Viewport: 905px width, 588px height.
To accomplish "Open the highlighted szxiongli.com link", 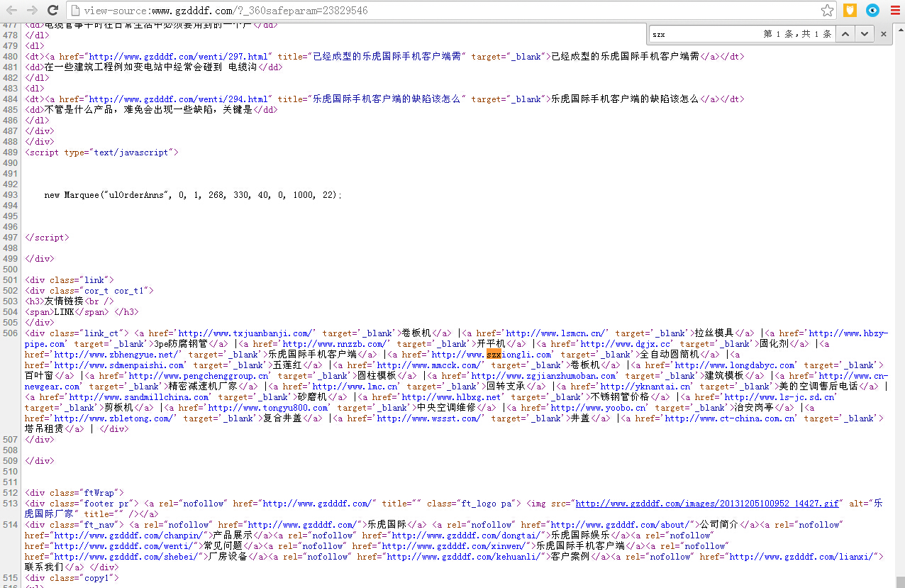I will click(x=494, y=355).
